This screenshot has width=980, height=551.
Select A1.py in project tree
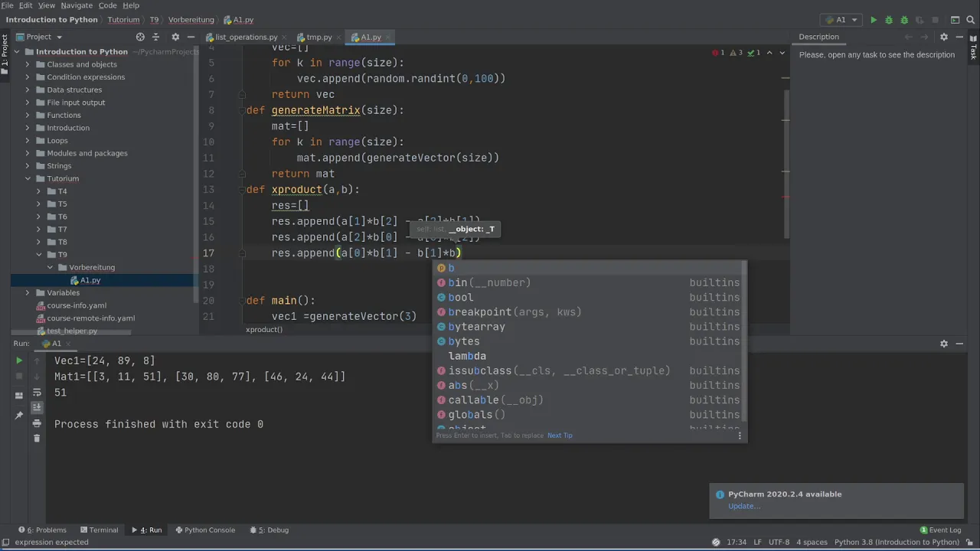point(90,280)
